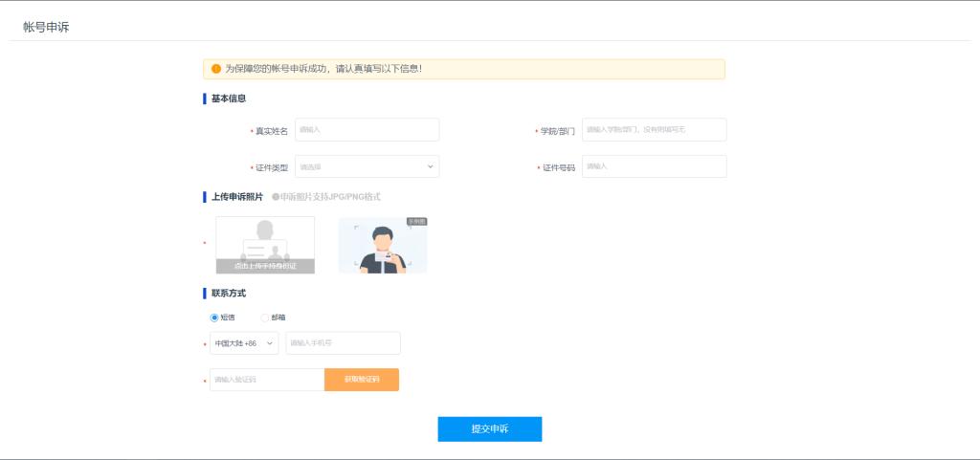Click the upload handheld ID photo box
980x460 pixels.
coord(265,245)
